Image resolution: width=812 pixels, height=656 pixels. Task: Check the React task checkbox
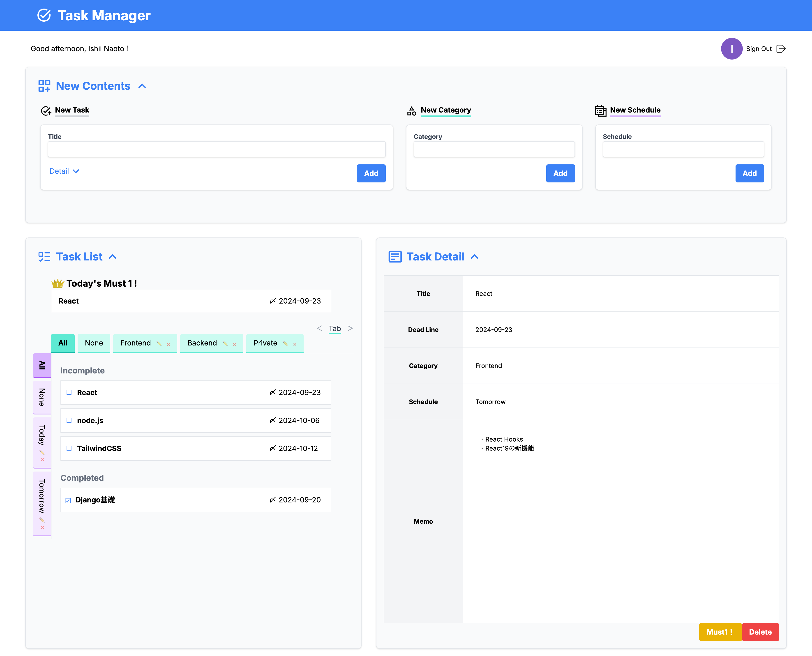[x=69, y=393]
